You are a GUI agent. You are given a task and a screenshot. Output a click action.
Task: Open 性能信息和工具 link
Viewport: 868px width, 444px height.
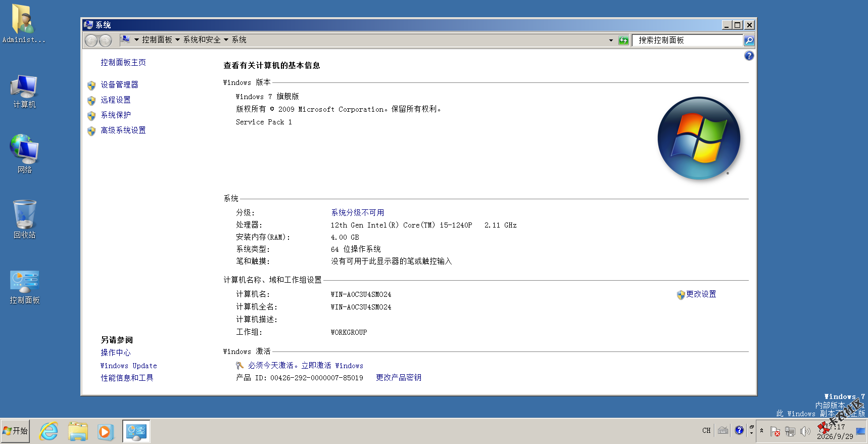tap(127, 378)
